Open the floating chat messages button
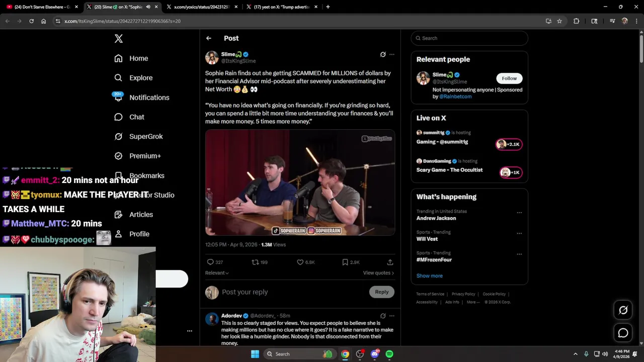Viewport: 644px width, 362px height. point(623,333)
